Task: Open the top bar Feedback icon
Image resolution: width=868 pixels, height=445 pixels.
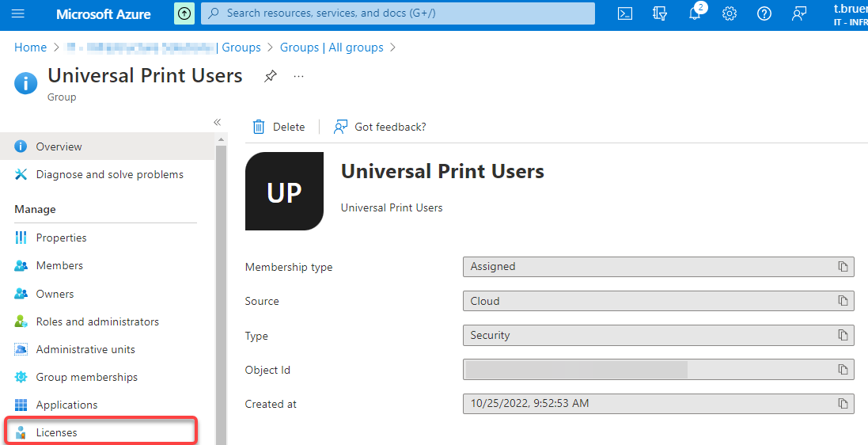Action: tap(799, 13)
